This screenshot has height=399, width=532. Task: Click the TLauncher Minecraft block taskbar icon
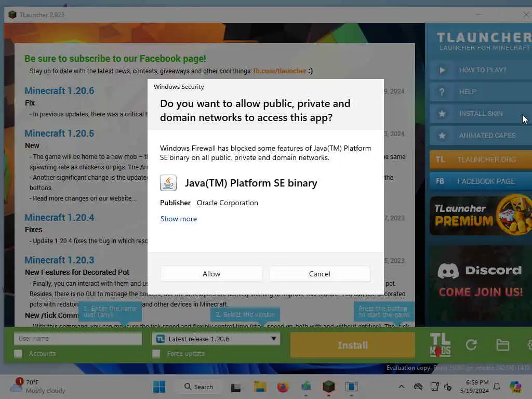[x=328, y=387]
